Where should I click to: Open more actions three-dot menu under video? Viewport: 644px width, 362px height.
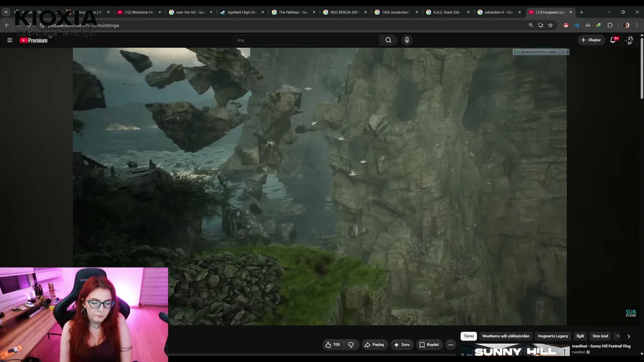[451, 345]
